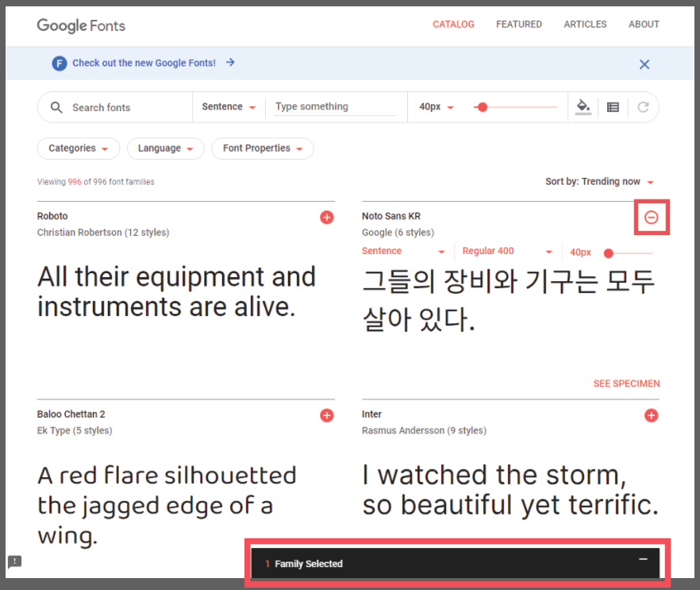The image size is (700, 590).
Task: Switch to list view layout icon
Action: 613,107
